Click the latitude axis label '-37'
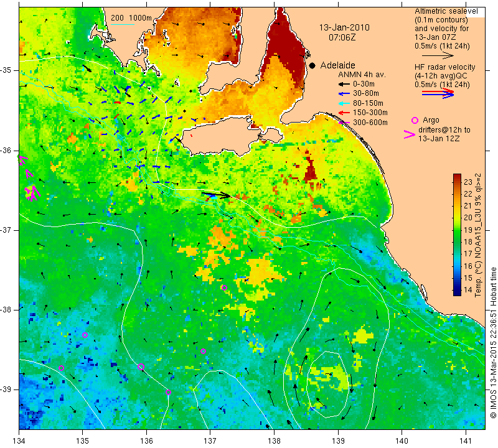Image resolution: width=498 pixels, height=448 pixels. 6,230
